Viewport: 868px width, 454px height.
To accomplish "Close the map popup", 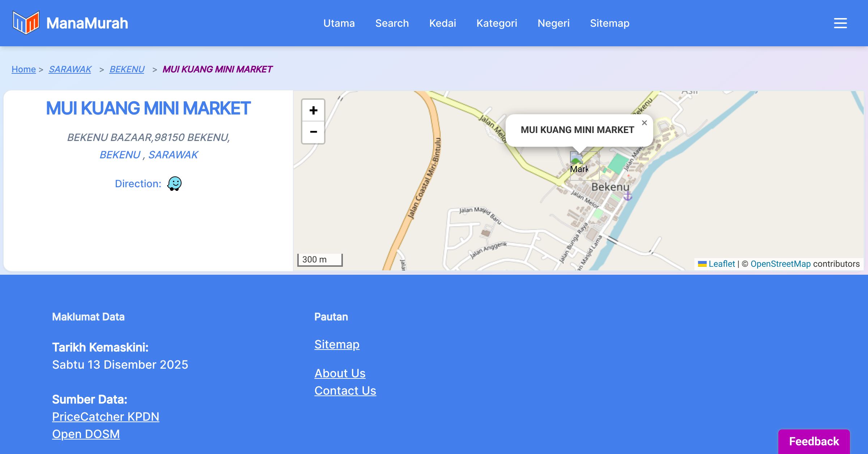I will pos(644,123).
